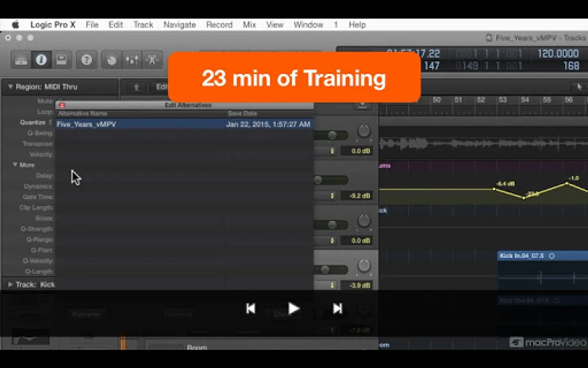Click the document icon in window title

[489, 38]
